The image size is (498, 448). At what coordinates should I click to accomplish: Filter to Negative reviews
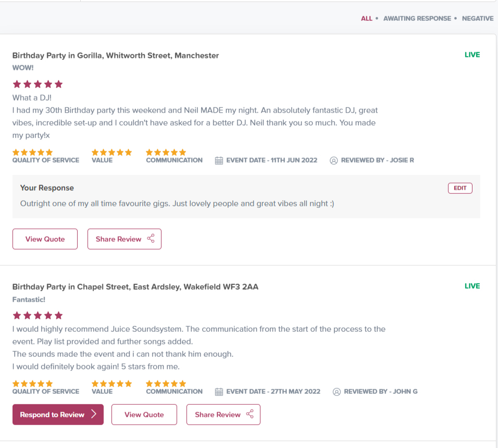point(477,18)
